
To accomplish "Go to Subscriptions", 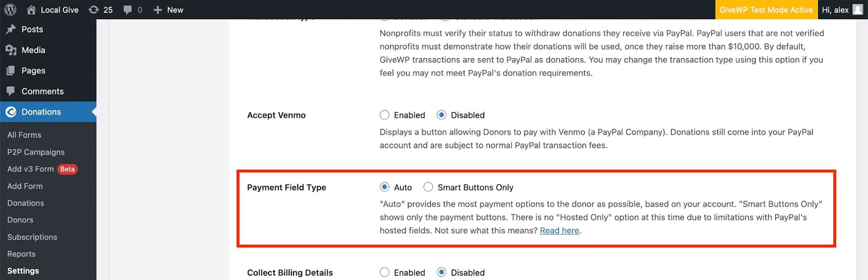I will point(32,237).
